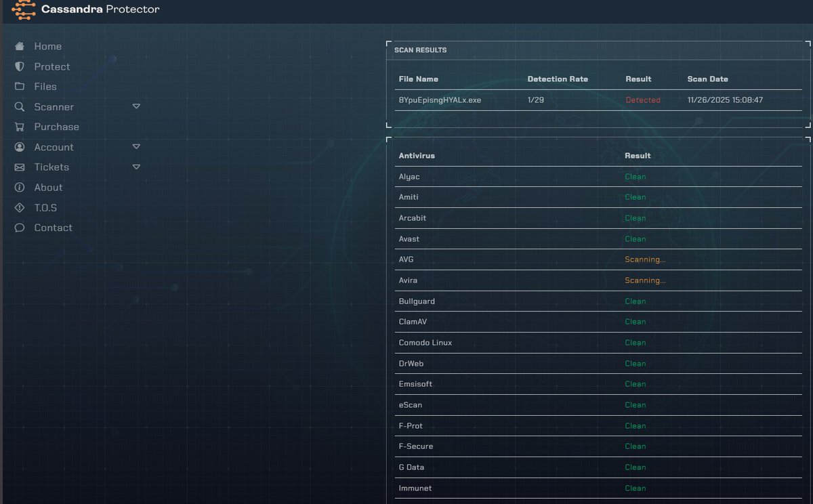The image size is (813, 504).
Task: Click the Contact speech bubble icon
Action: [x=20, y=228]
